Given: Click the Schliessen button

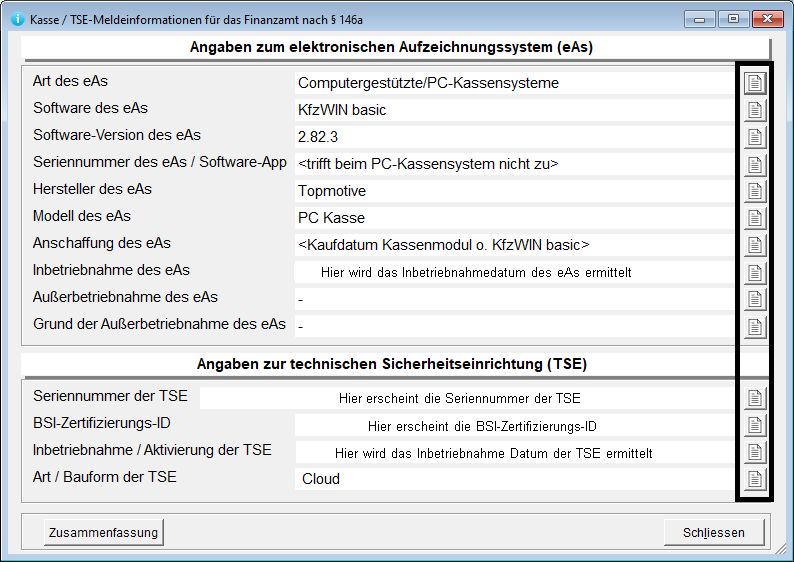Looking at the screenshot, I should click(x=714, y=532).
